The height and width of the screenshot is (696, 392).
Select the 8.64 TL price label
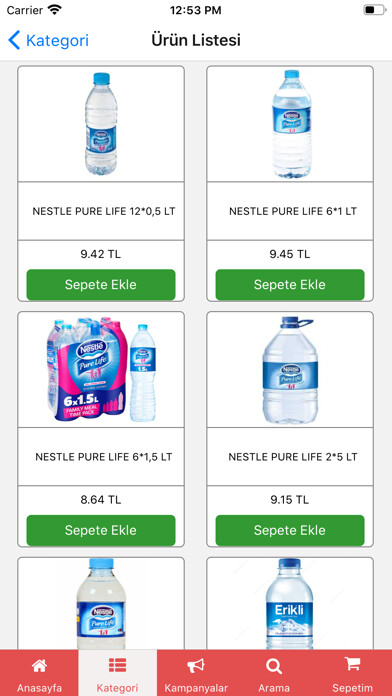pos(101,500)
